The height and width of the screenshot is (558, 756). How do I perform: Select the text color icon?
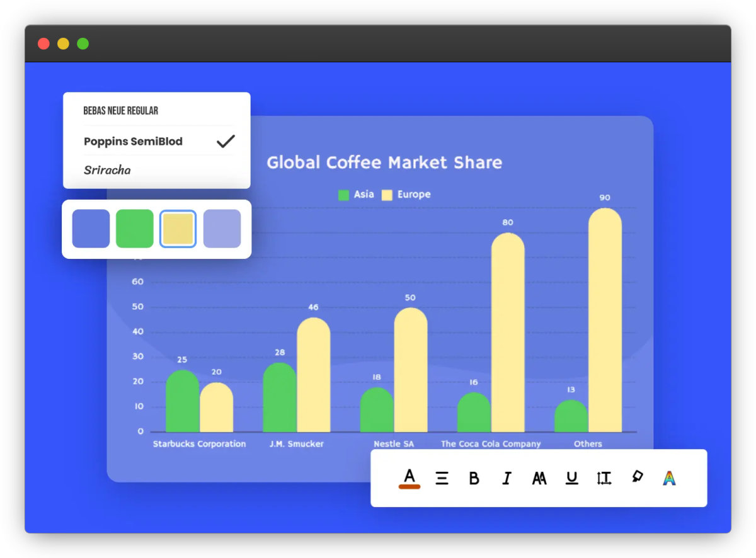(409, 478)
